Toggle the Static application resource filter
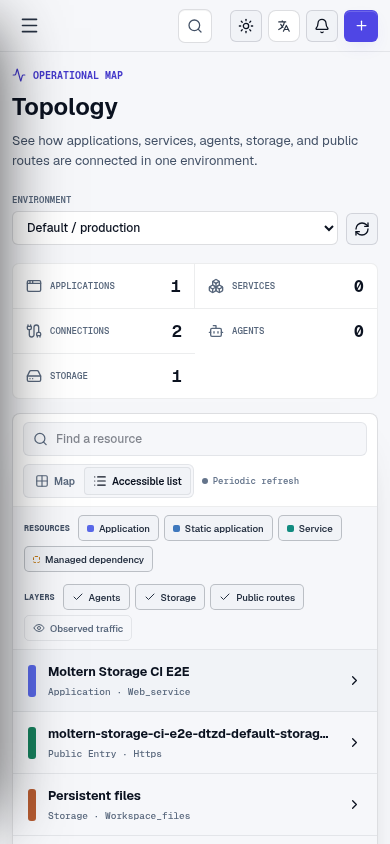 [x=218, y=528]
